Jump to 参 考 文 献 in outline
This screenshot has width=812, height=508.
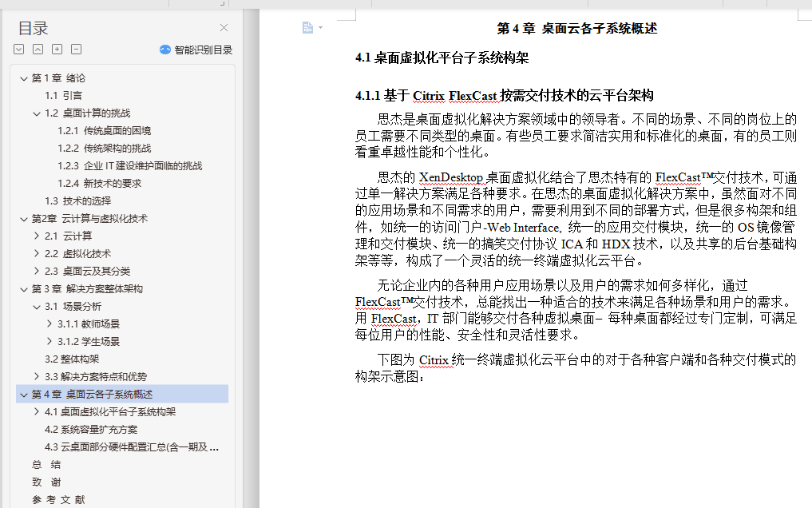(58, 500)
